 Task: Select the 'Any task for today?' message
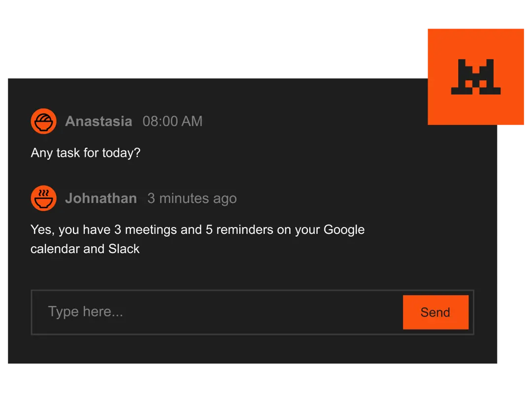pyautogui.click(x=85, y=153)
